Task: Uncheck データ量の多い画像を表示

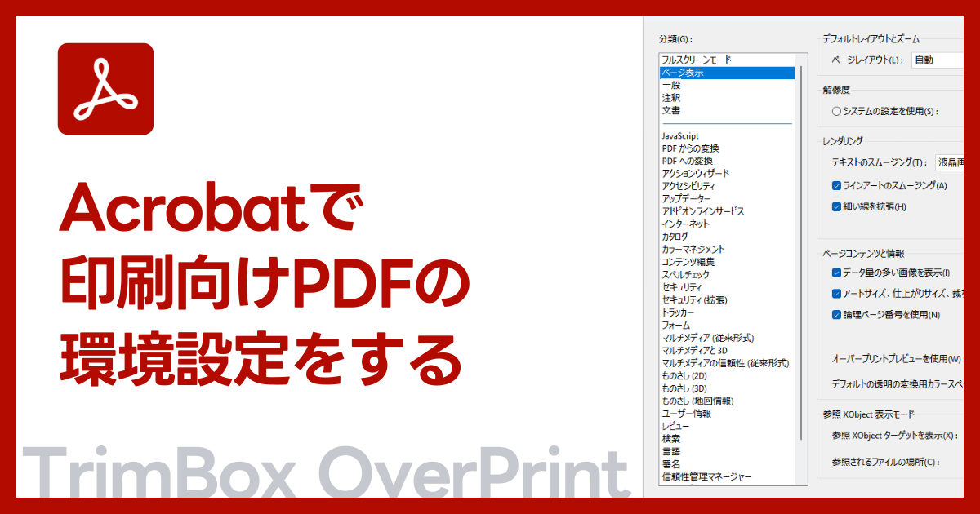Action: point(836,273)
